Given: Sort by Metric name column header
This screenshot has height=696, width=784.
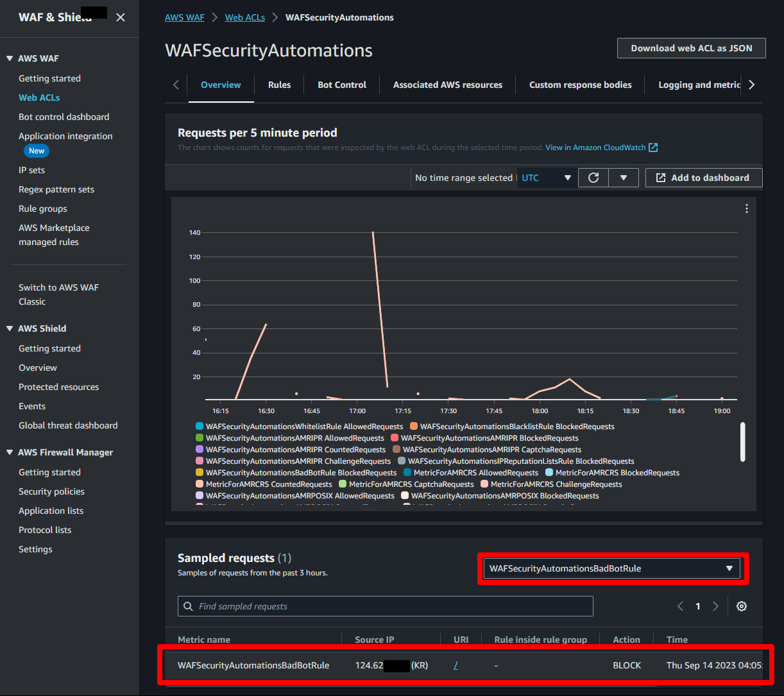Looking at the screenshot, I should (204, 640).
